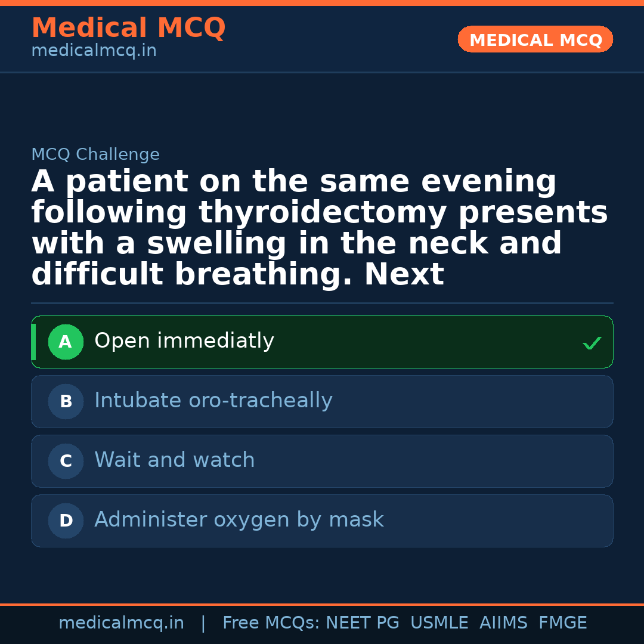Open the medicalmcq.in link under header title

[94, 51]
